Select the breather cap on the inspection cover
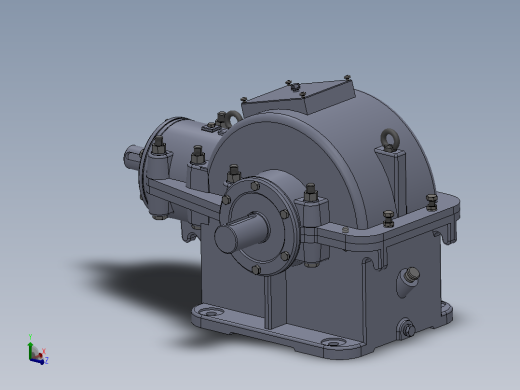The width and height of the screenshot is (520, 390). (x=295, y=87)
